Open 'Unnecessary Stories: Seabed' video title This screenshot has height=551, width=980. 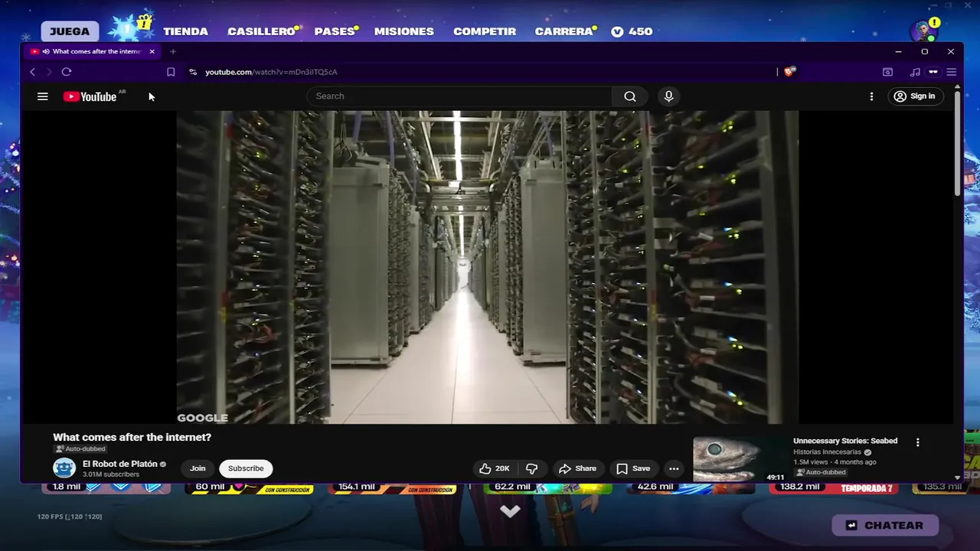pyautogui.click(x=845, y=441)
